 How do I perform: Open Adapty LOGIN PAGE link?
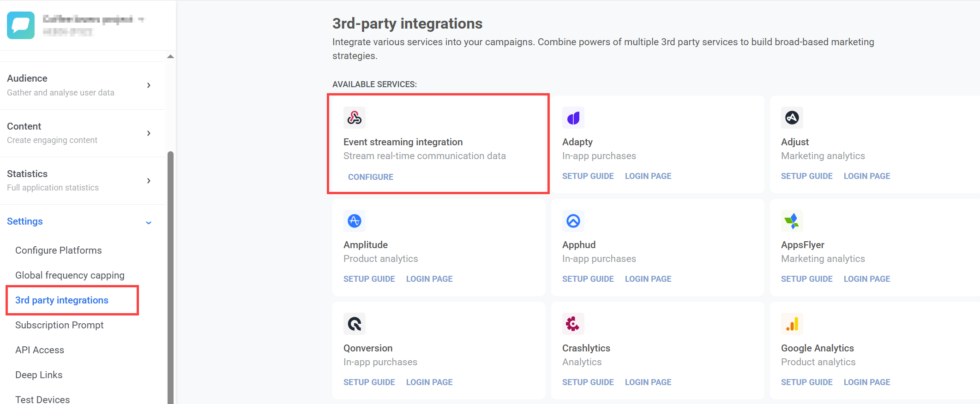point(648,176)
